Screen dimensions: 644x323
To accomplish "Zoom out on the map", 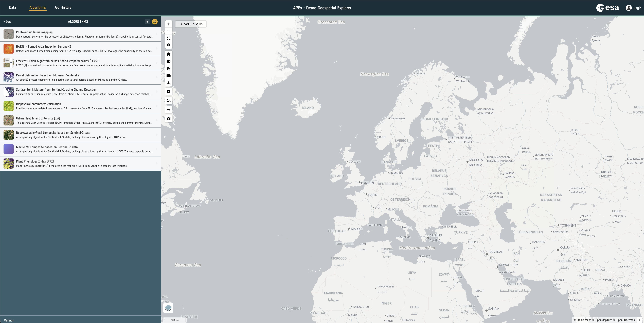I will click(x=169, y=31).
